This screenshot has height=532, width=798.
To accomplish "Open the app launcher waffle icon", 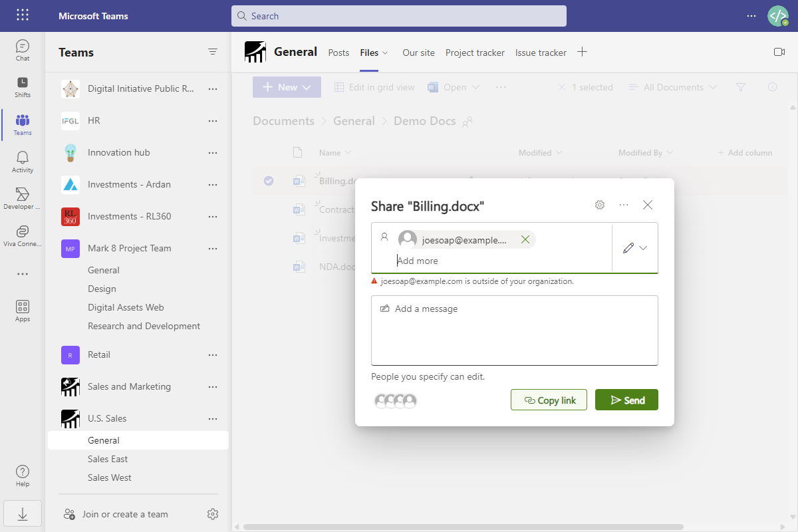I will pos(23,15).
